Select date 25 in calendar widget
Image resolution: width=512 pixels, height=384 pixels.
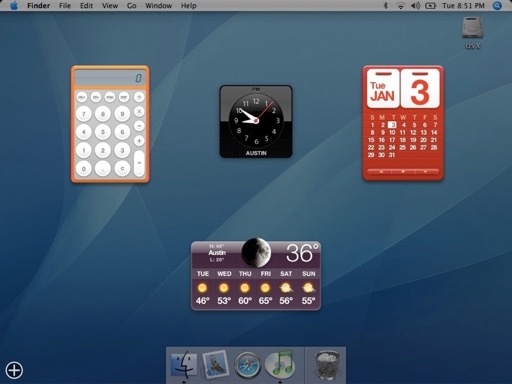tap(403, 147)
